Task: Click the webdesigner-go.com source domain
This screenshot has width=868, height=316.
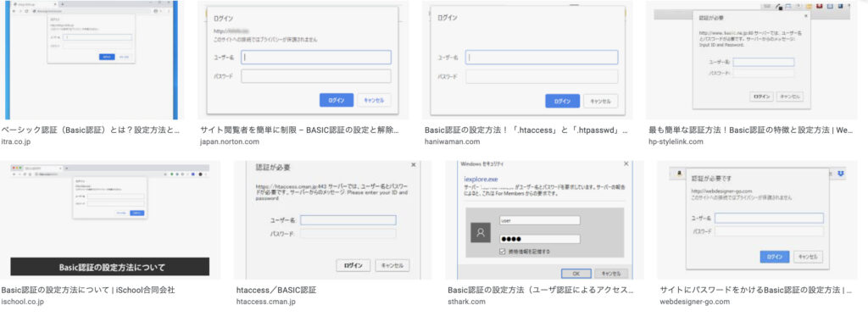Action: click(695, 302)
